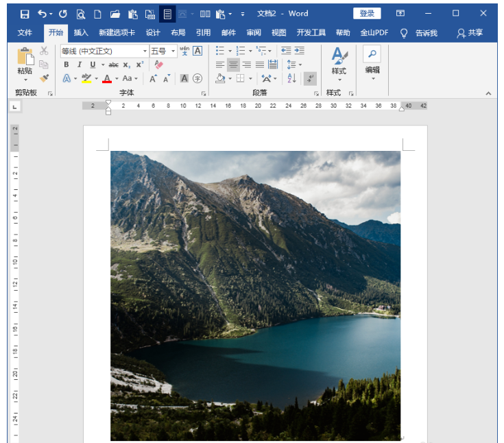Click the Save icon in quick access toolbar
504x443 pixels.
(25, 14)
